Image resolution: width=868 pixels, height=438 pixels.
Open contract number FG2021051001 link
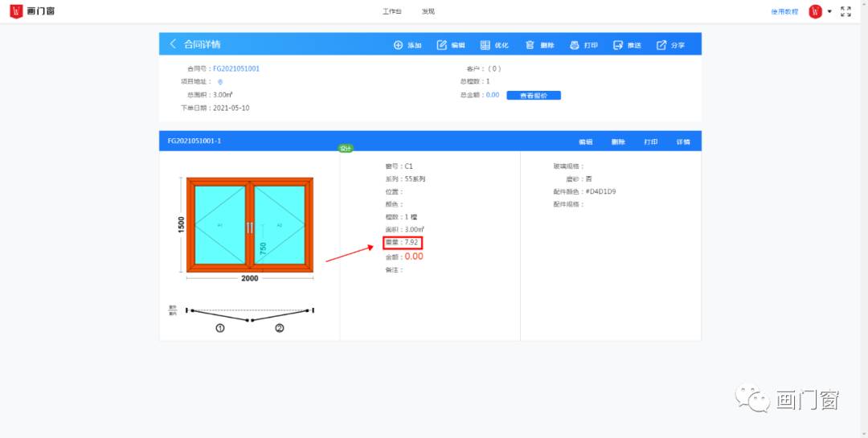pyautogui.click(x=236, y=68)
